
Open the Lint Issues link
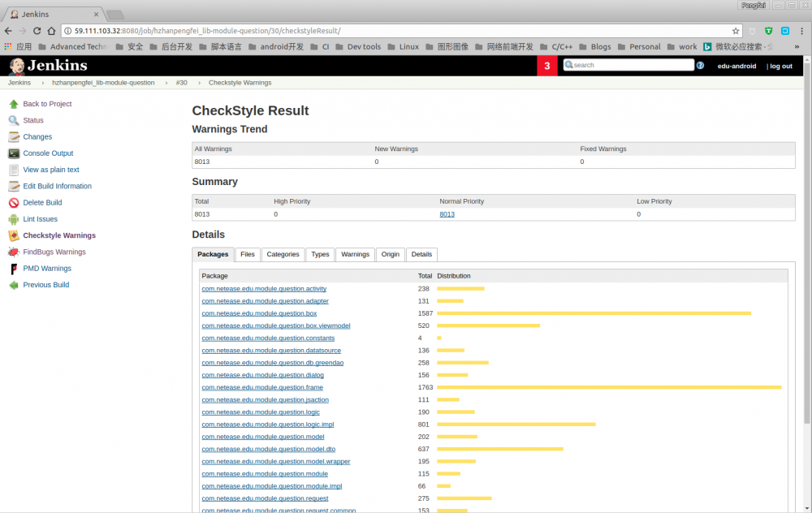(40, 219)
